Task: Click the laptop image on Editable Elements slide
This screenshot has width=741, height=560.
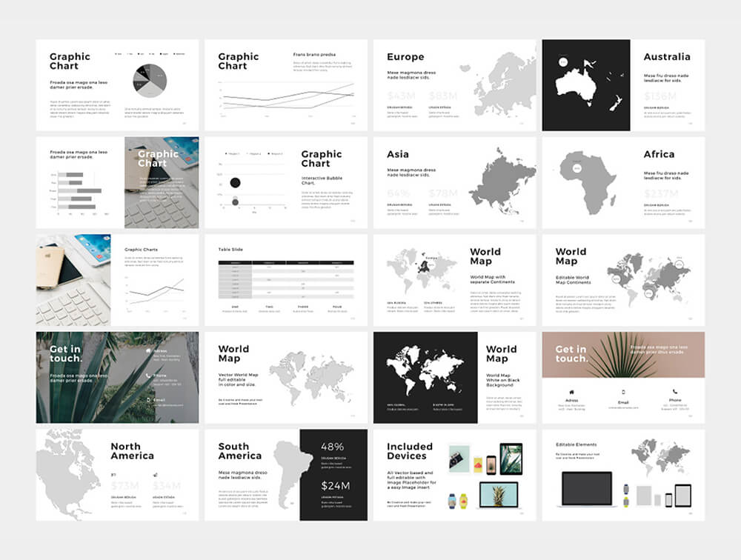Action: coord(588,489)
